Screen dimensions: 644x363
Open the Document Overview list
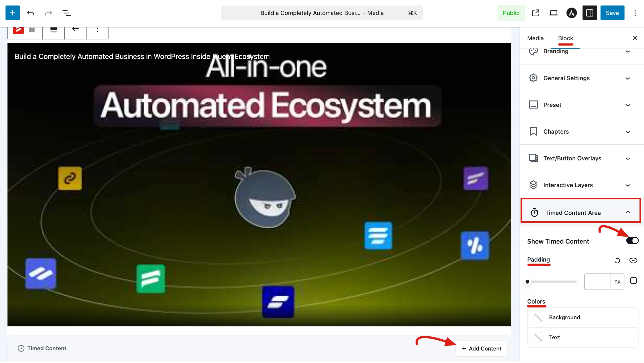pos(66,13)
